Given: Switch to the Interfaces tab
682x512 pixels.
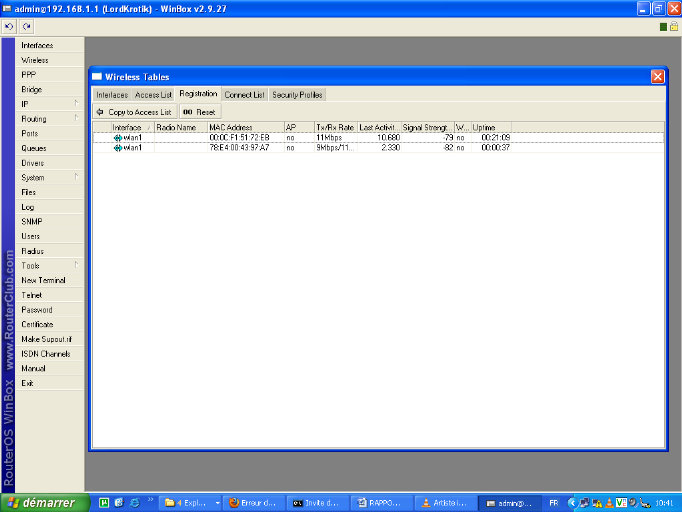Looking at the screenshot, I should click(112, 95).
